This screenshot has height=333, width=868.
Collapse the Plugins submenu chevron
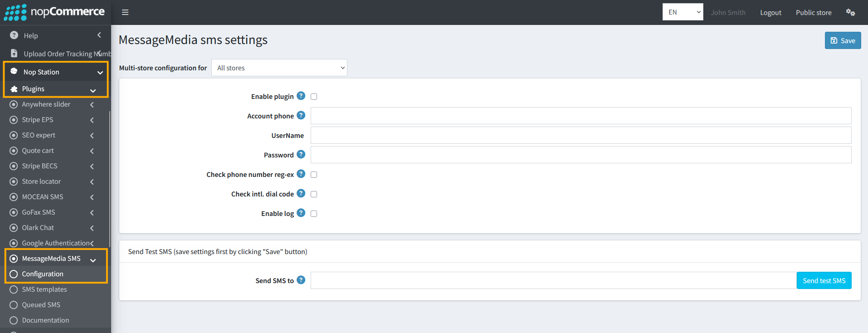(93, 90)
